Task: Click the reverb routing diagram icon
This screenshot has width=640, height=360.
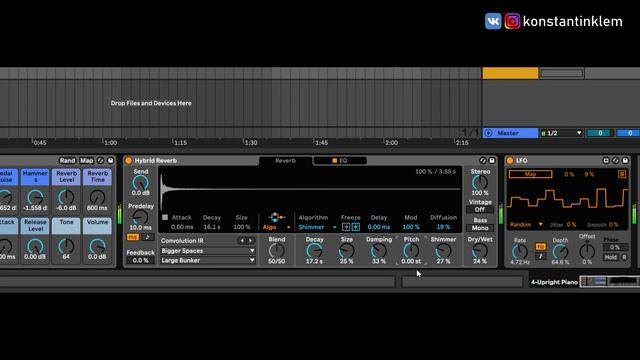Action: [276, 218]
